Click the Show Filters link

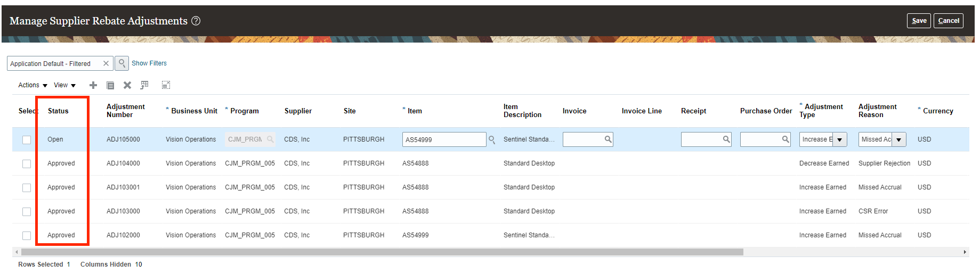pos(149,63)
